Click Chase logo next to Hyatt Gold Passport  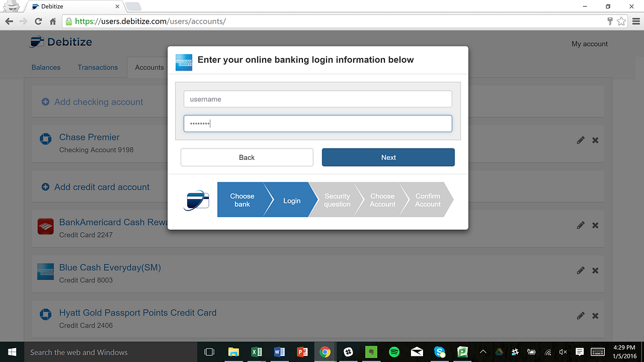click(46, 314)
